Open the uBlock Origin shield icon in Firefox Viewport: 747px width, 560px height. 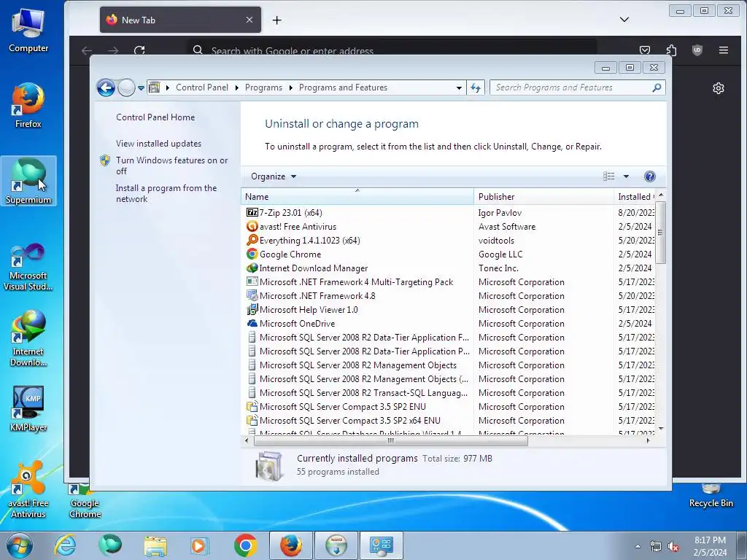(697, 50)
